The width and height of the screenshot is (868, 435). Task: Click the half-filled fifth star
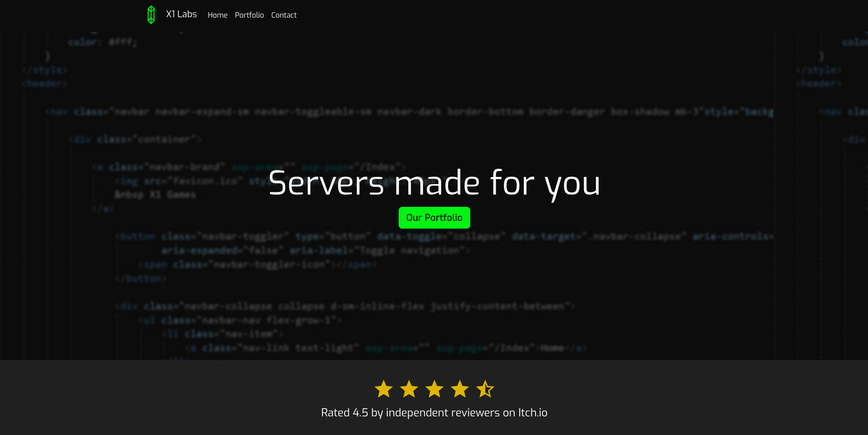[x=485, y=389]
